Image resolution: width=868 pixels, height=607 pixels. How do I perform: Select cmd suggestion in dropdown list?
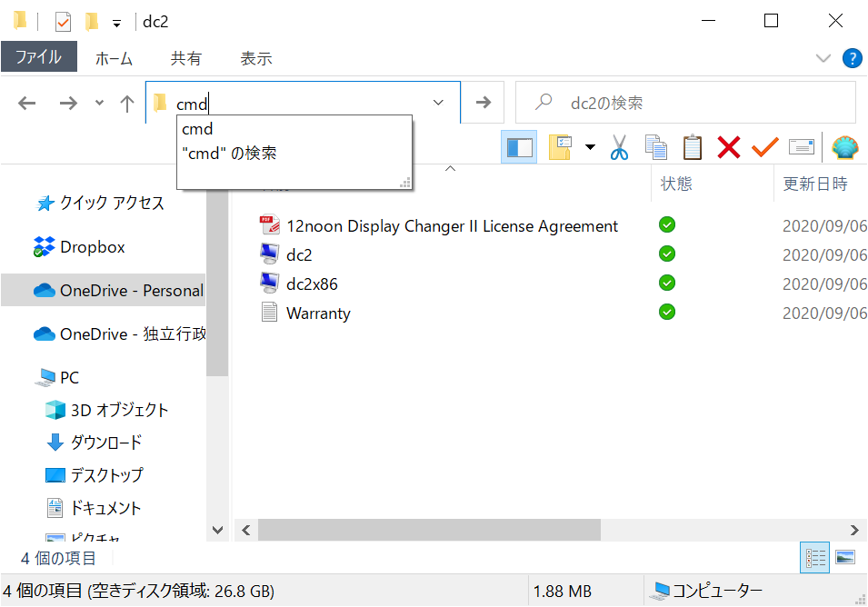pos(294,129)
